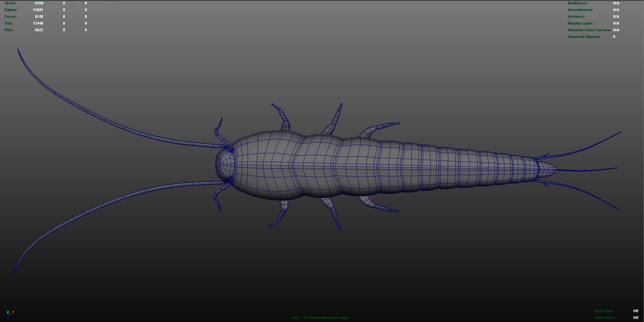Click the Instance HUD entry
The image size is (644, 322).
coord(576,16)
